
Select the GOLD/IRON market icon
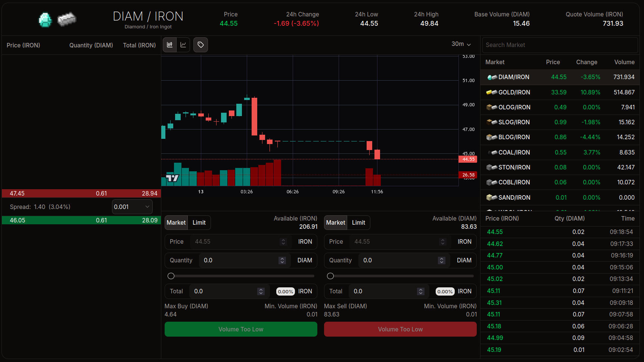click(491, 92)
